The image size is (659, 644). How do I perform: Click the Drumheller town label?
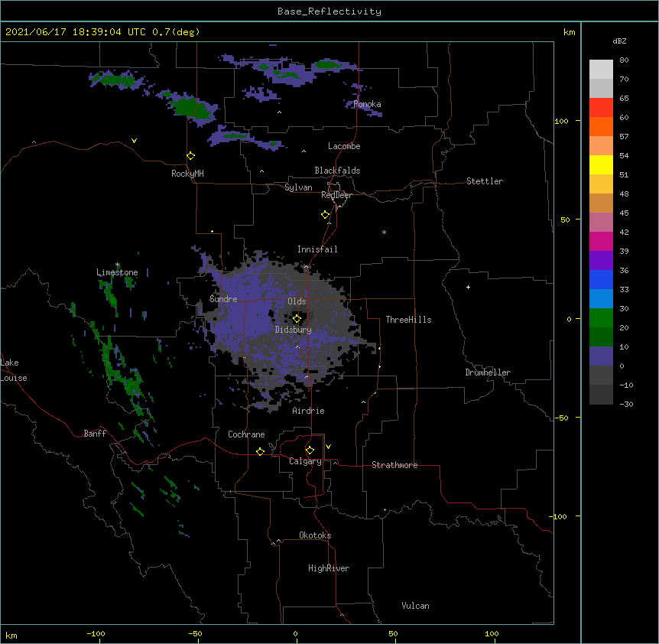tap(488, 372)
